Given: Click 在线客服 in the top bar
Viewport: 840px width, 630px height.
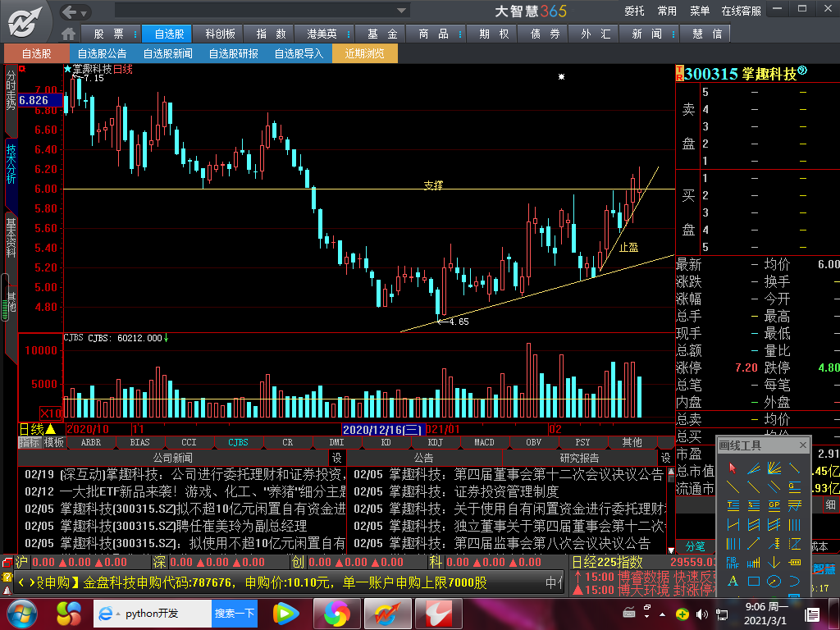Looking at the screenshot, I should tap(742, 11).
